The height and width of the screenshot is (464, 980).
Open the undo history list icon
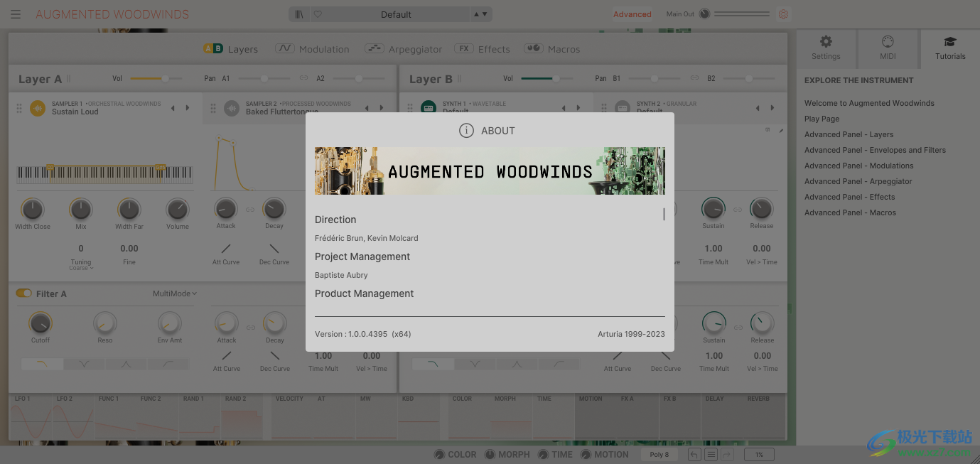pos(711,453)
